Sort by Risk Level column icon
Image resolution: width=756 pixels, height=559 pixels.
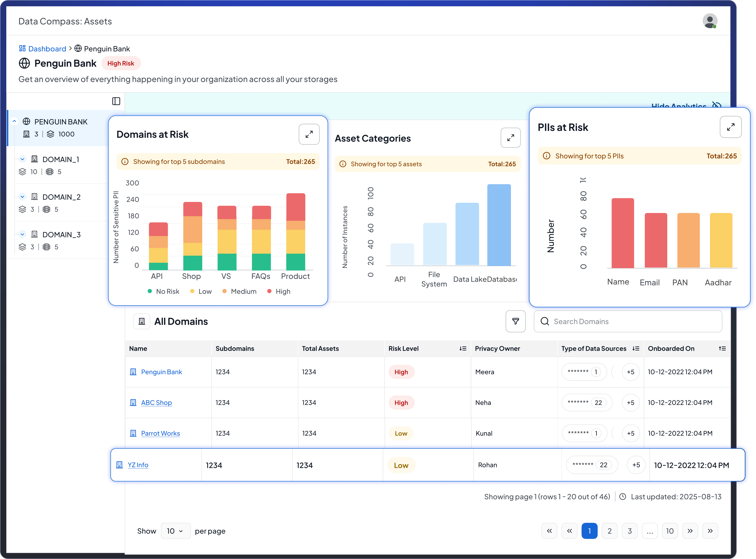pos(463,349)
